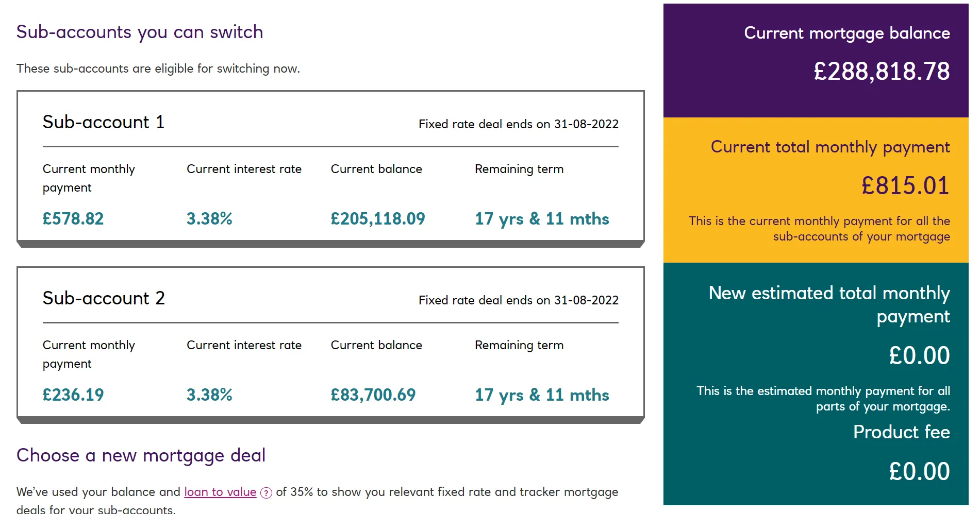Click Sub-account 1 interest rate 3.38%
980x514 pixels.
click(x=209, y=219)
